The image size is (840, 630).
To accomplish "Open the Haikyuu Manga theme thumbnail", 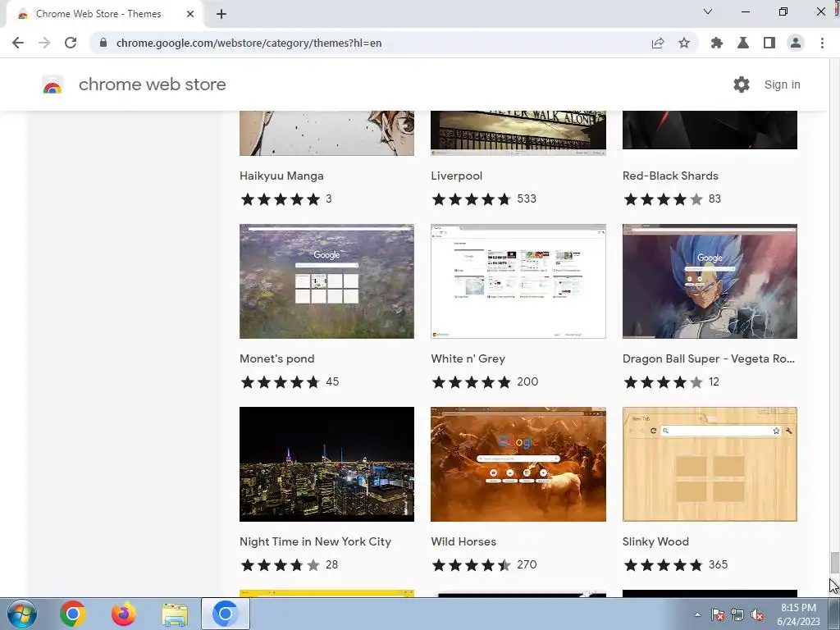I will tap(326, 133).
